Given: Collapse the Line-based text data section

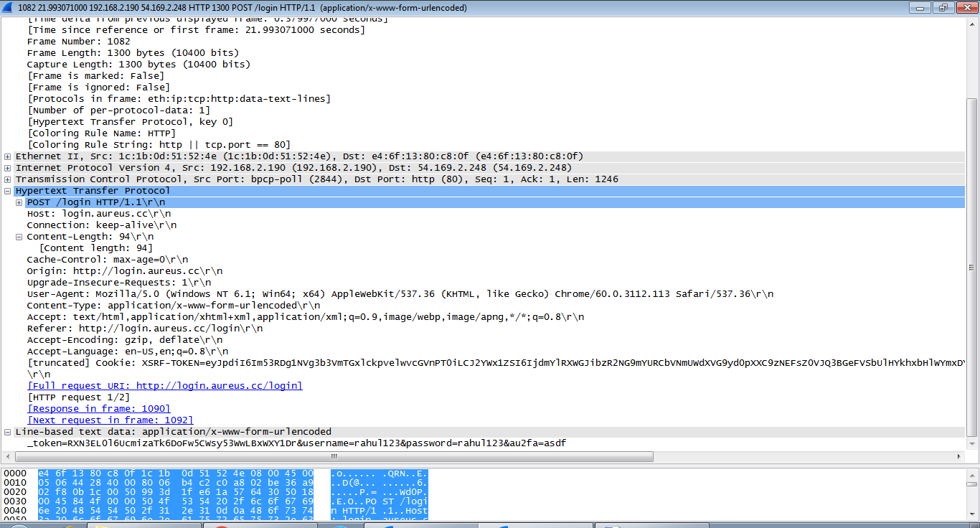Looking at the screenshot, I should coord(8,432).
